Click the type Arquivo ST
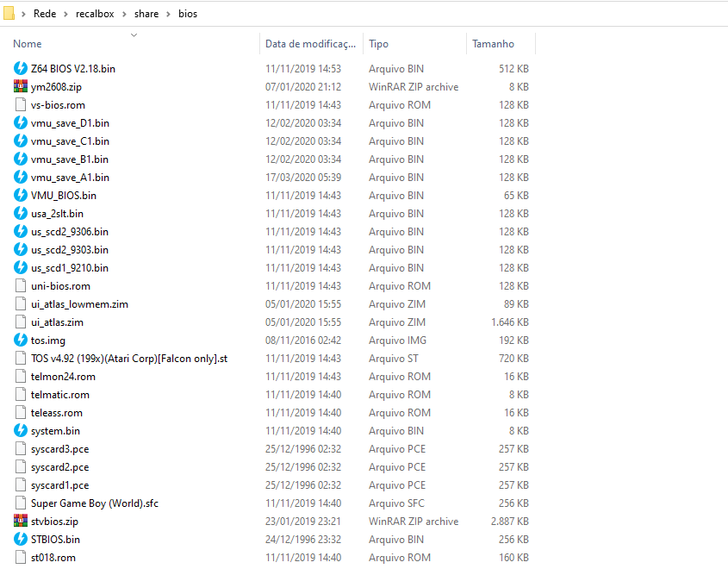 point(394,358)
